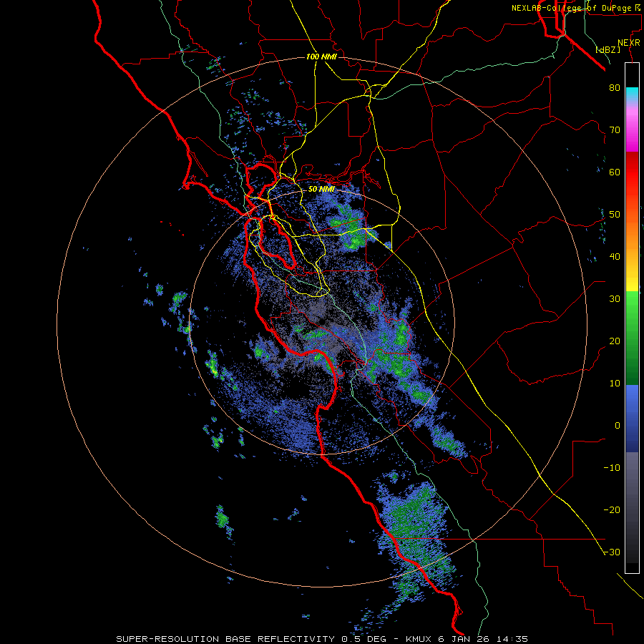Click the 14:35 timestamp in caption
The height and width of the screenshot is (644, 644).
click(512, 639)
